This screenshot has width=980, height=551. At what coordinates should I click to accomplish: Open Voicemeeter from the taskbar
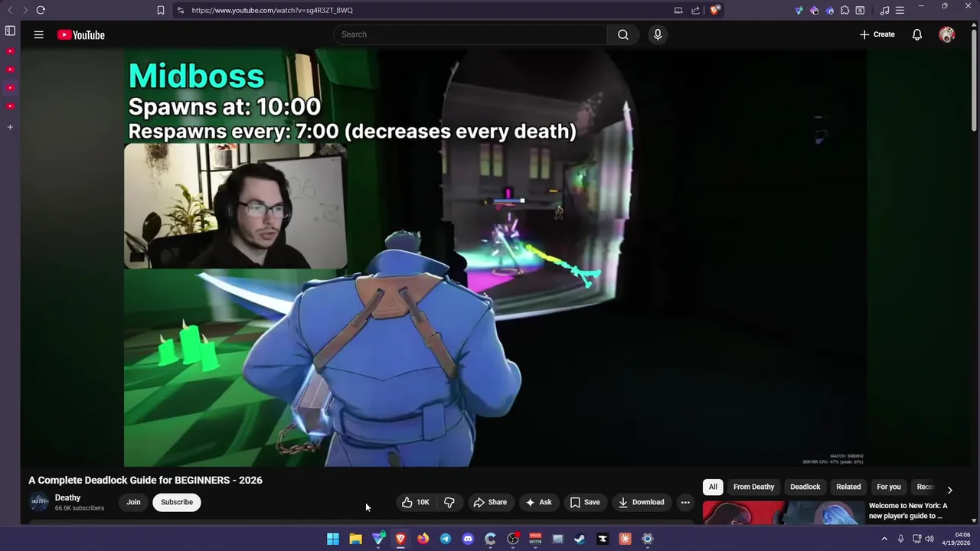535,539
